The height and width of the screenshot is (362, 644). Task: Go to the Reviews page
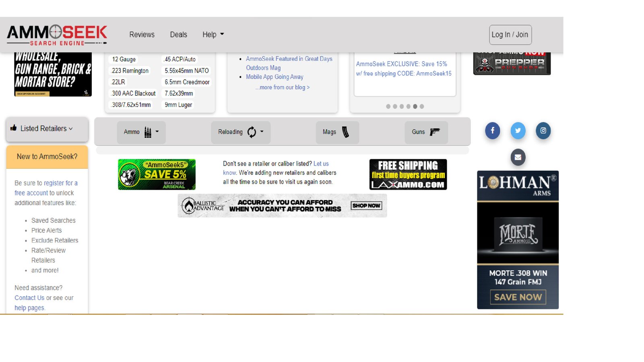tap(142, 35)
